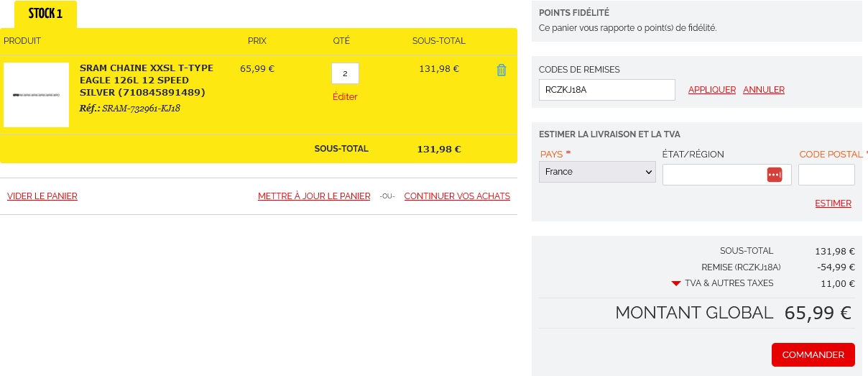The image size is (868, 376).
Task: Click Estimer la livraison et la TVA heading
Action: [609, 134]
